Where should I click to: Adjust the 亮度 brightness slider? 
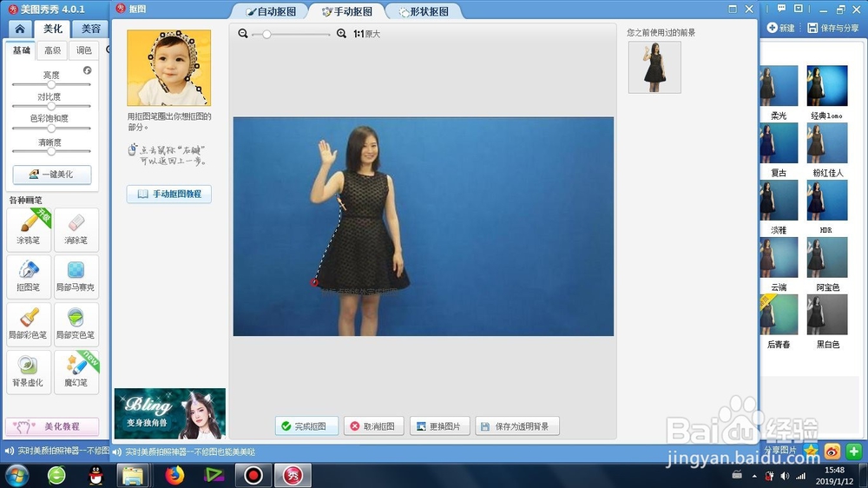pyautogui.click(x=51, y=85)
